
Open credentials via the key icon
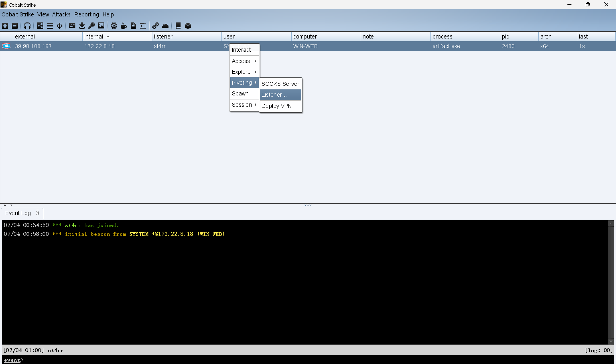click(x=91, y=26)
